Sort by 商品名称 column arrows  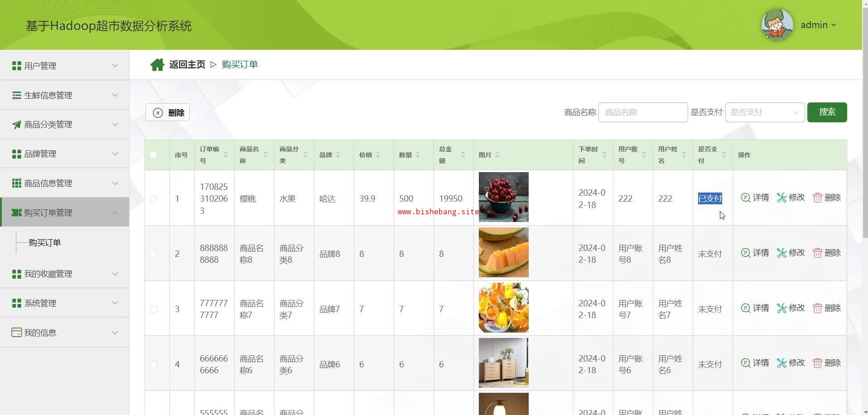point(265,155)
